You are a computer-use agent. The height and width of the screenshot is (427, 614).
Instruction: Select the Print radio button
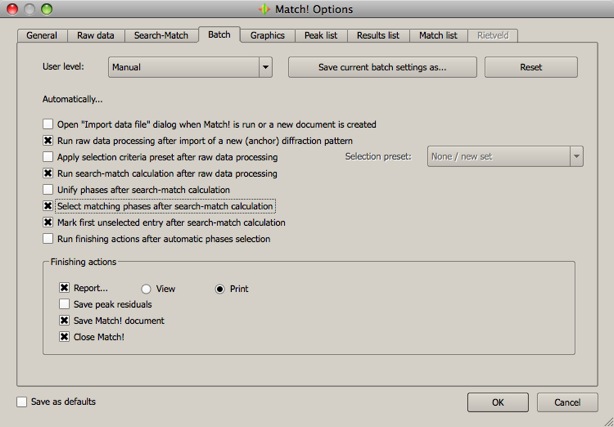point(220,289)
